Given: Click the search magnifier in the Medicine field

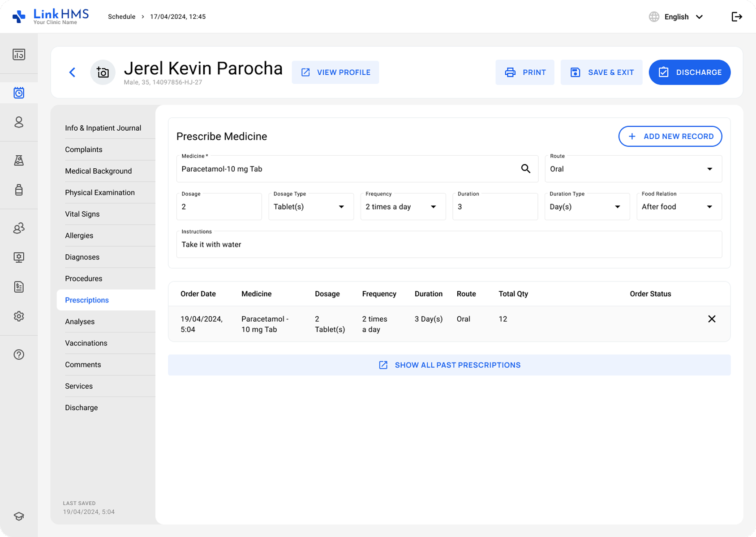Looking at the screenshot, I should click(x=526, y=169).
